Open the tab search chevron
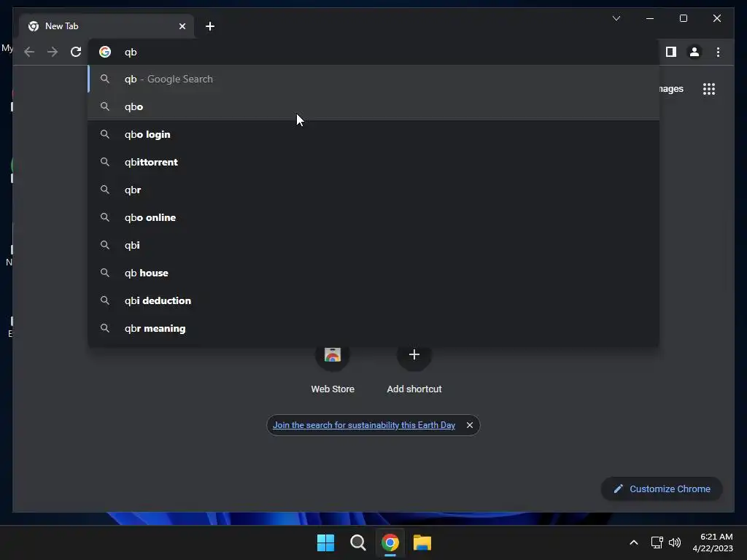 click(x=616, y=18)
